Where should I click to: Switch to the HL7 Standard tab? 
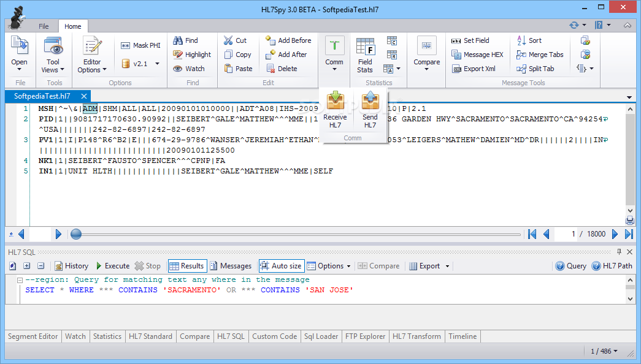coord(150,336)
